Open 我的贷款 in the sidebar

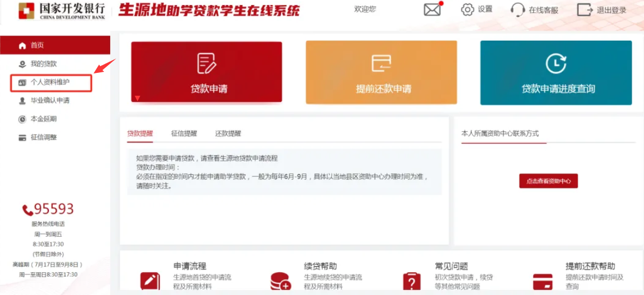pyautogui.click(x=43, y=64)
